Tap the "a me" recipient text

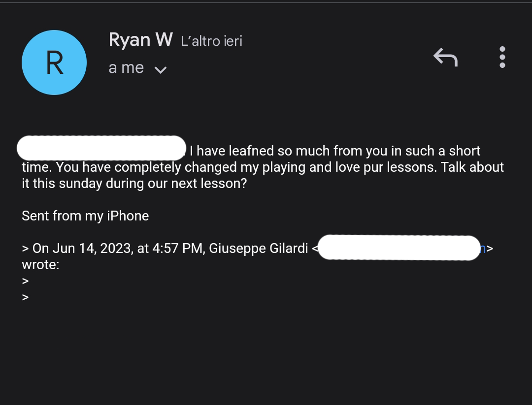tap(126, 68)
